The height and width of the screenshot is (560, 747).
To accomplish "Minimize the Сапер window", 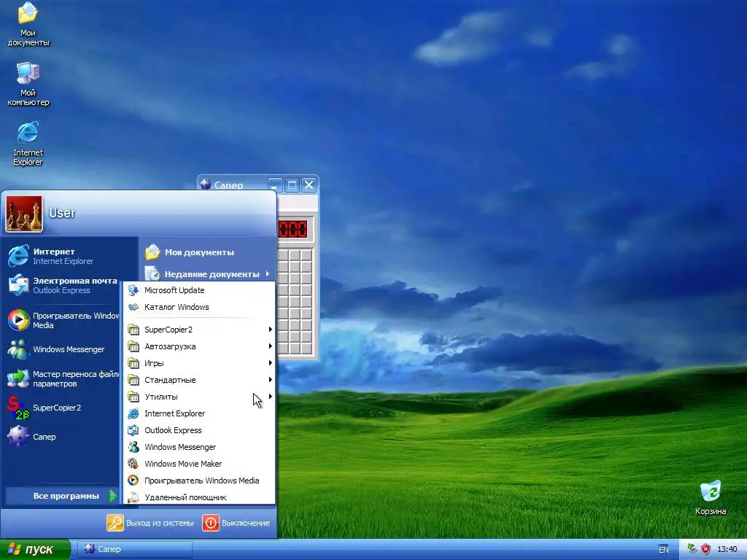I will point(275,184).
